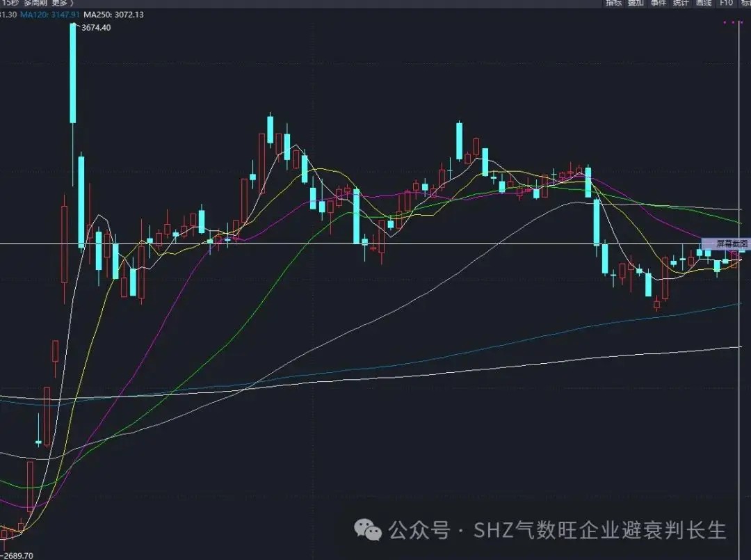This screenshot has height=560, width=751.
Task: Select the 统计 statistics tool
Action: 681,3
